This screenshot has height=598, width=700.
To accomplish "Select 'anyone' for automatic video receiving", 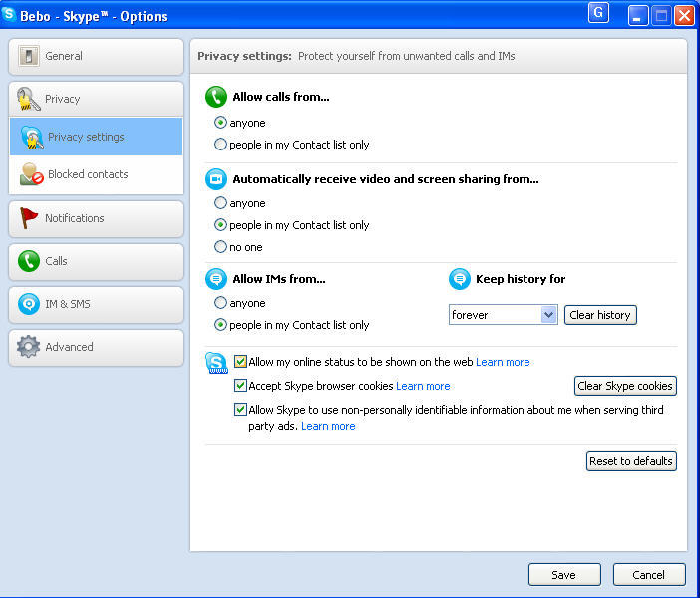I will (x=220, y=203).
